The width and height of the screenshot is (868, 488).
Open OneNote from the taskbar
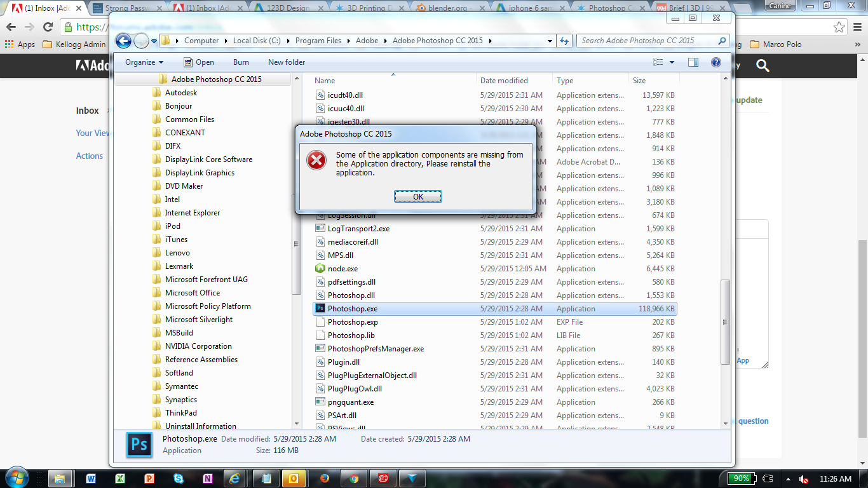click(x=208, y=478)
